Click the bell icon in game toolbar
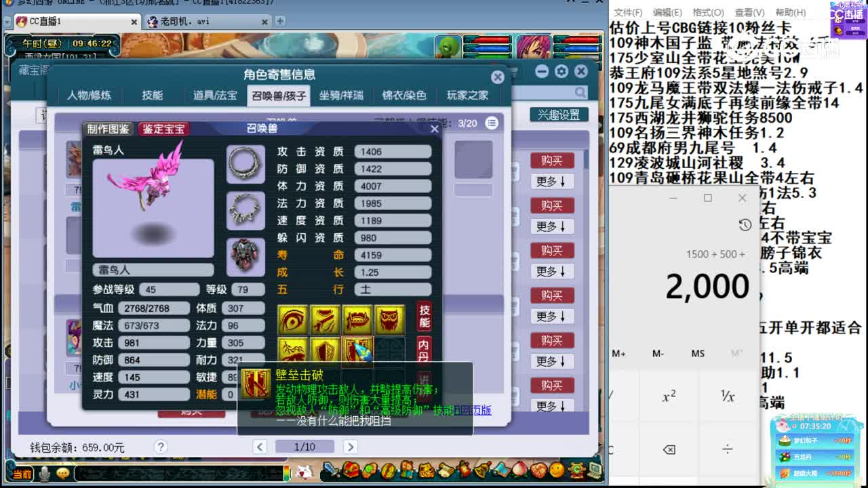The height and width of the screenshot is (488, 868). coord(483,470)
